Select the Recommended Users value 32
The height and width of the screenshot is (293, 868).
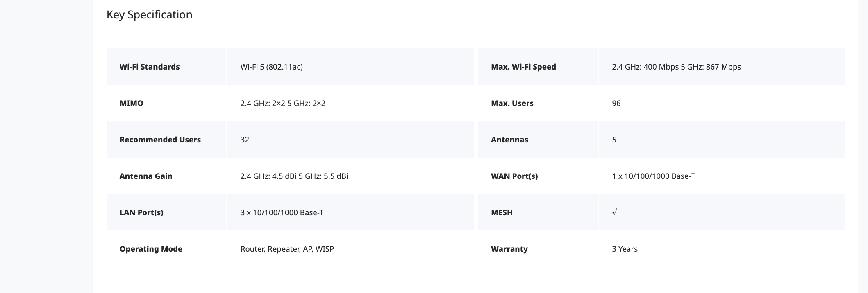click(x=245, y=140)
